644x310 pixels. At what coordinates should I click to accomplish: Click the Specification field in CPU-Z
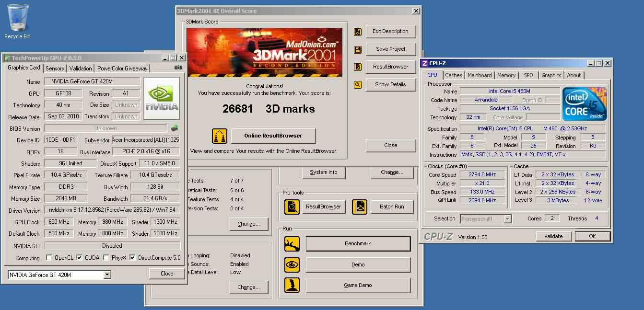click(533, 128)
